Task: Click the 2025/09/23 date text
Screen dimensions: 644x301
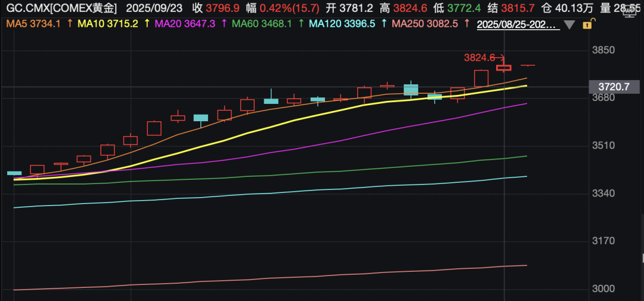Action: click(155, 8)
